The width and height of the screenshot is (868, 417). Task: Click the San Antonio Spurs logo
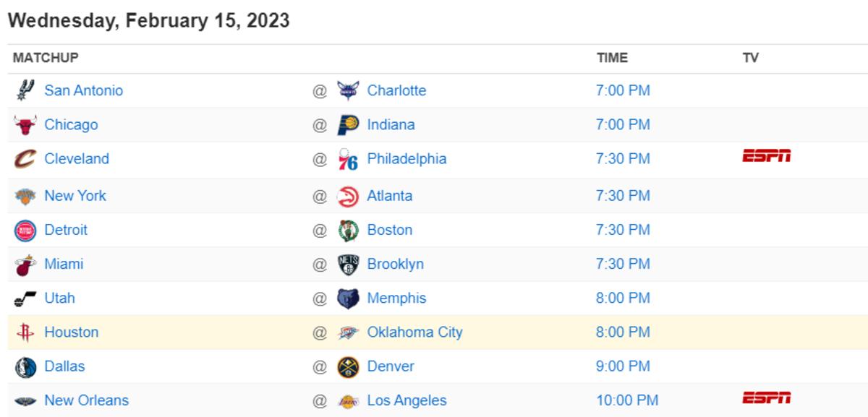pos(25,90)
